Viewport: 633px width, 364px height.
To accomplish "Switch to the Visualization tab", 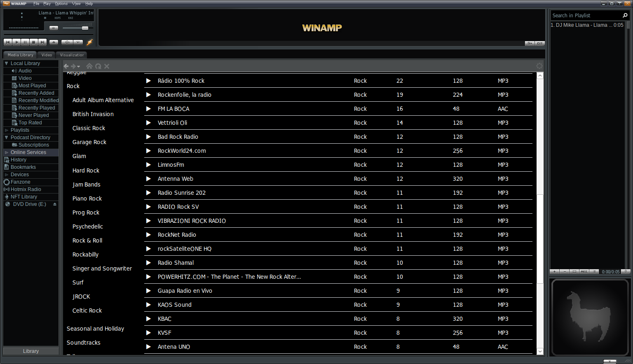I will (72, 55).
